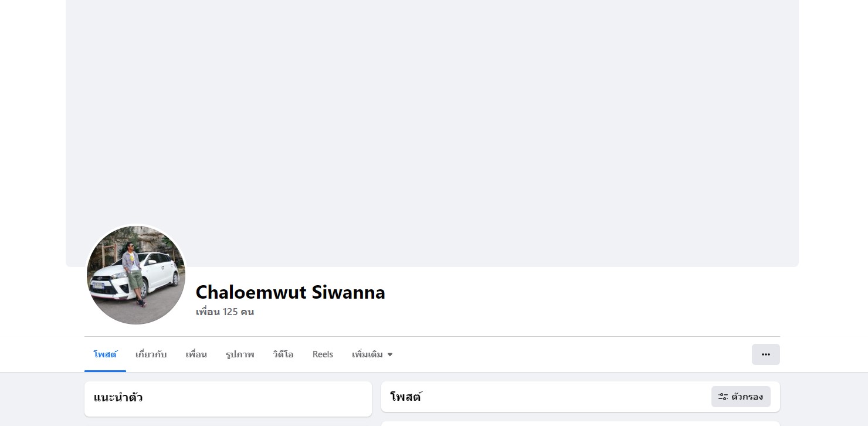Click the เพื่อน 125 คน friends count

pos(225,312)
